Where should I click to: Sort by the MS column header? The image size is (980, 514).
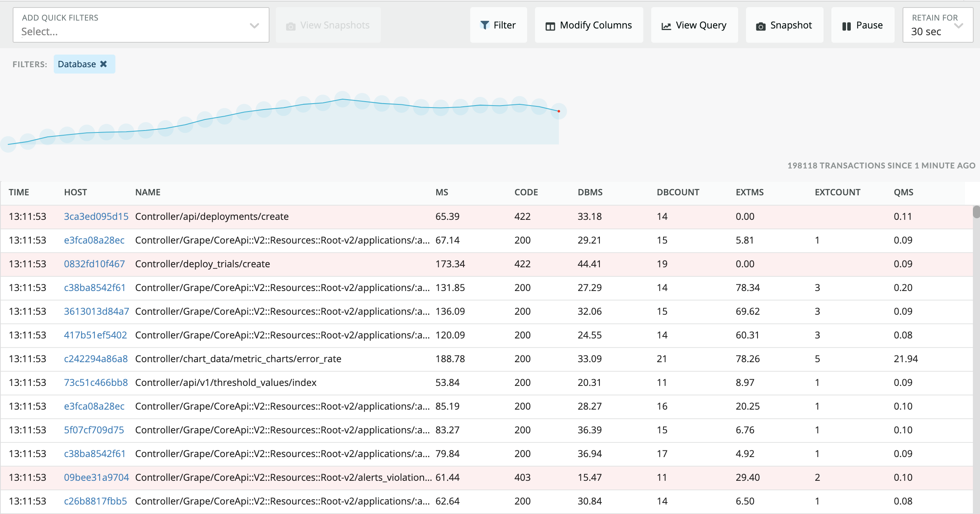coord(442,193)
